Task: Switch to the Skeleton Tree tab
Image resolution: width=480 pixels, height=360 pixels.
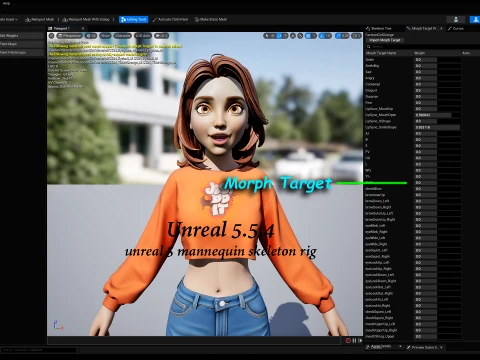Action: coord(379,29)
